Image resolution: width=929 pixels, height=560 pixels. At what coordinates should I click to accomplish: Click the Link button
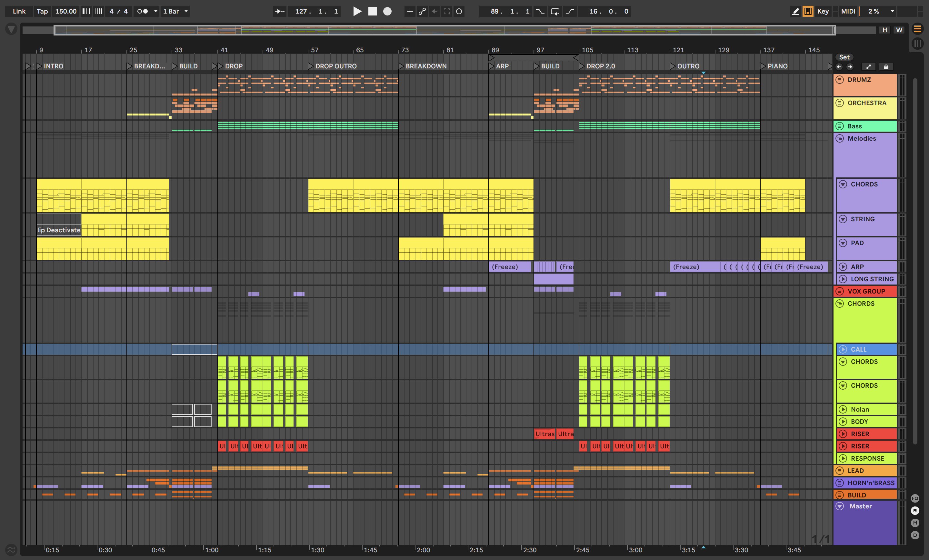[x=19, y=11]
